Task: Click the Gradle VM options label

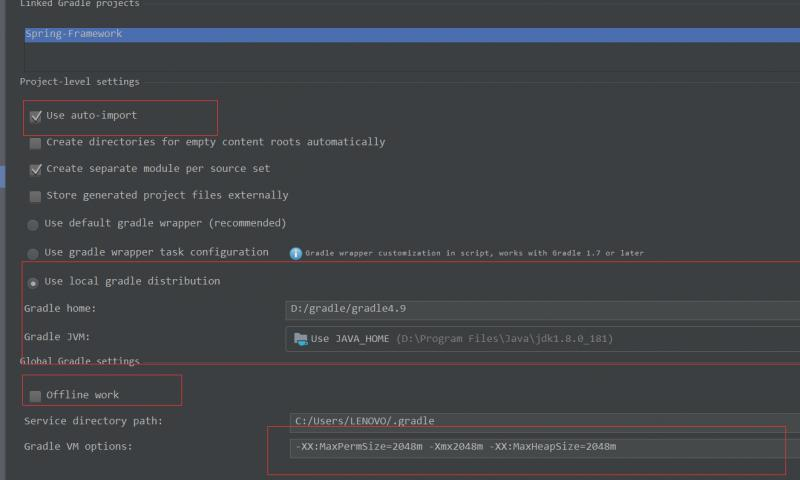Action: click(78, 447)
